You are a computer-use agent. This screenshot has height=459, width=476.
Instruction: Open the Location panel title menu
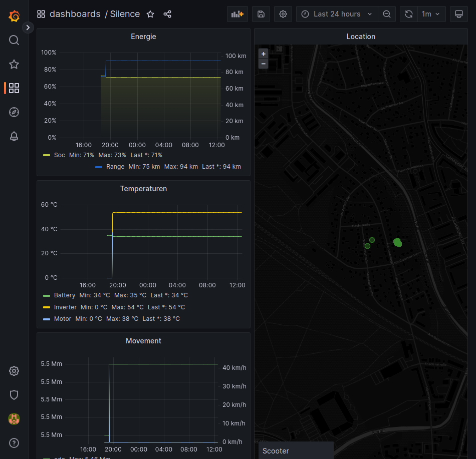click(361, 37)
